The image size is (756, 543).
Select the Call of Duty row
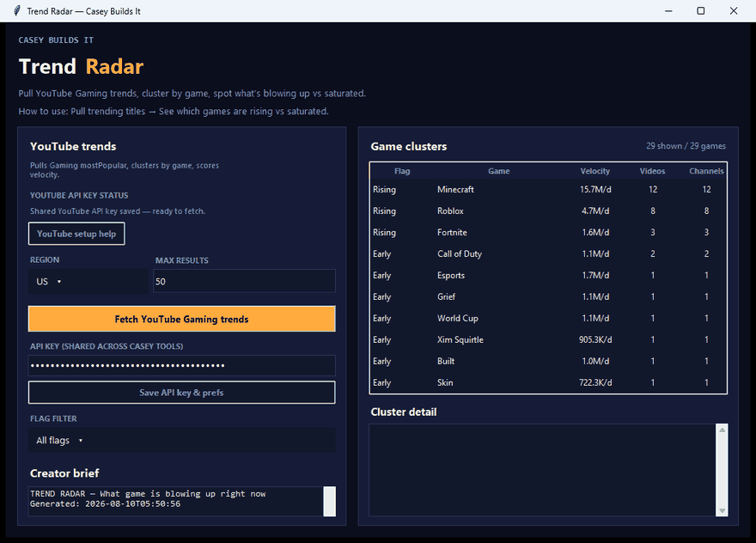pos(548,253)
